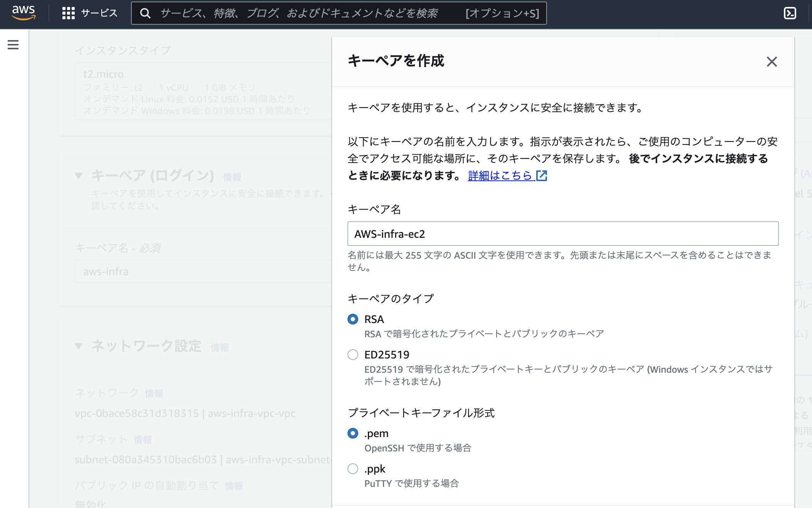Collapse the キーペア (ログイン) section

[x=79, y=176]
